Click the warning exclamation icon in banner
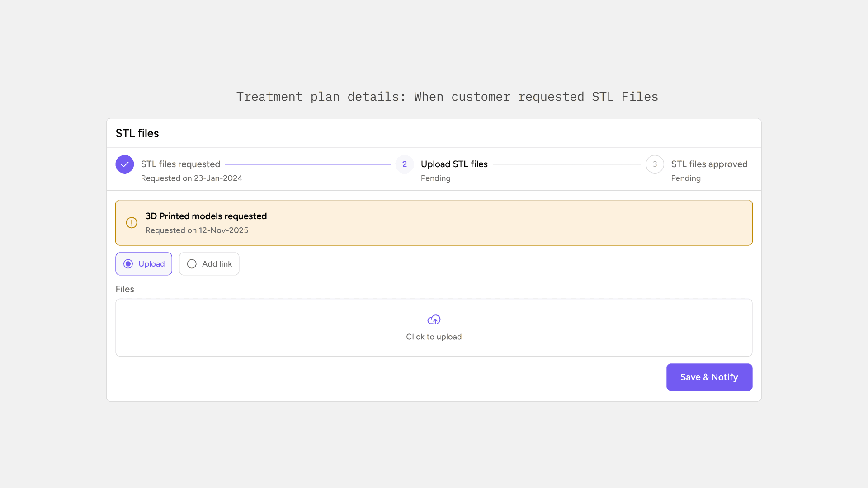This screenshot has width=868, height=488. pyautogui.click(x=132, y=223)
